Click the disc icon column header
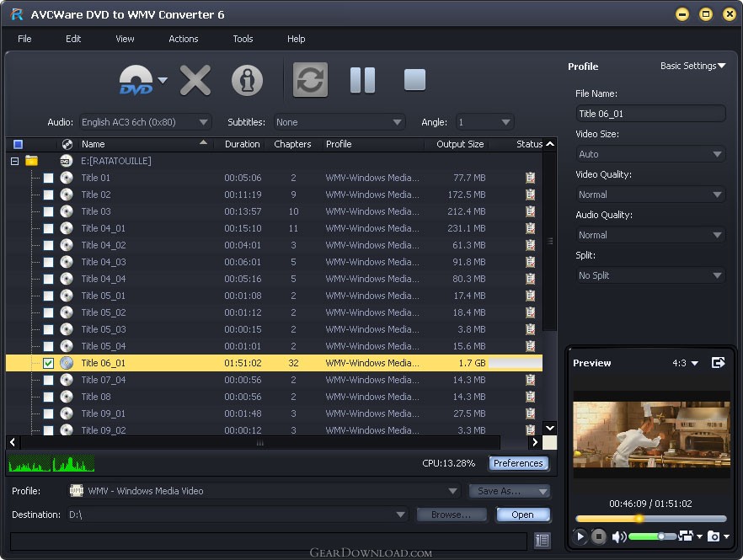743x560 pixels. (67, 144)
